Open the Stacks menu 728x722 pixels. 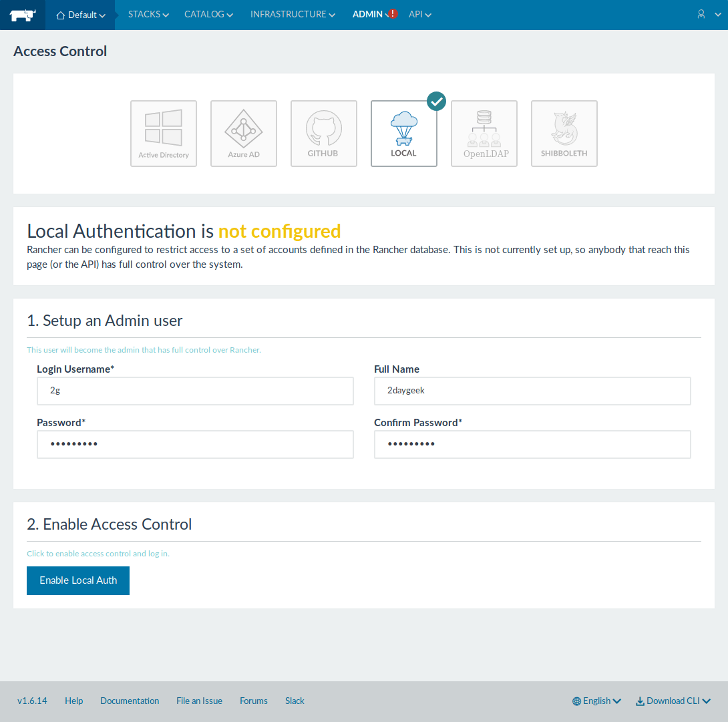(148, 14)
